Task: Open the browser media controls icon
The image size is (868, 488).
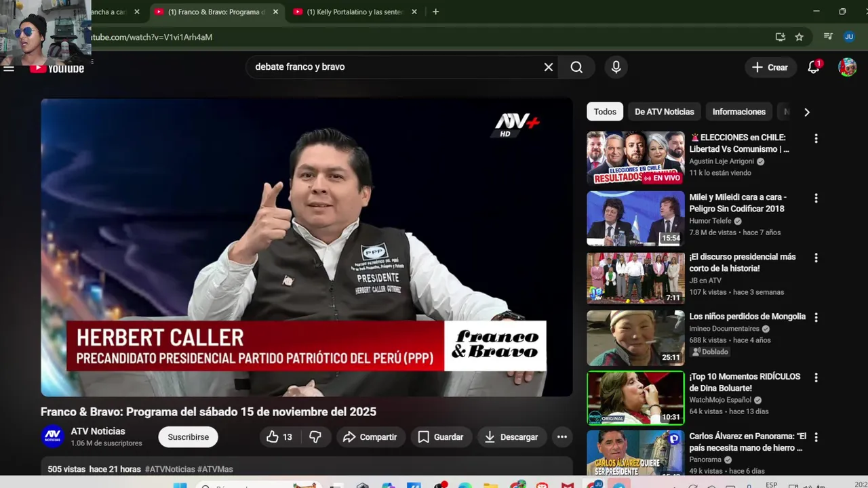Action: pos(828,37)
